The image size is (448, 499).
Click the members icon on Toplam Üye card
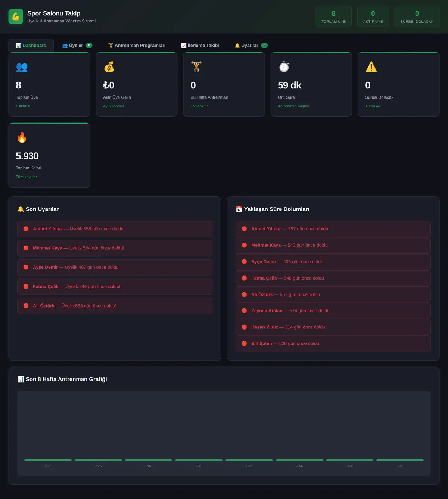click(x=22, y=67)
